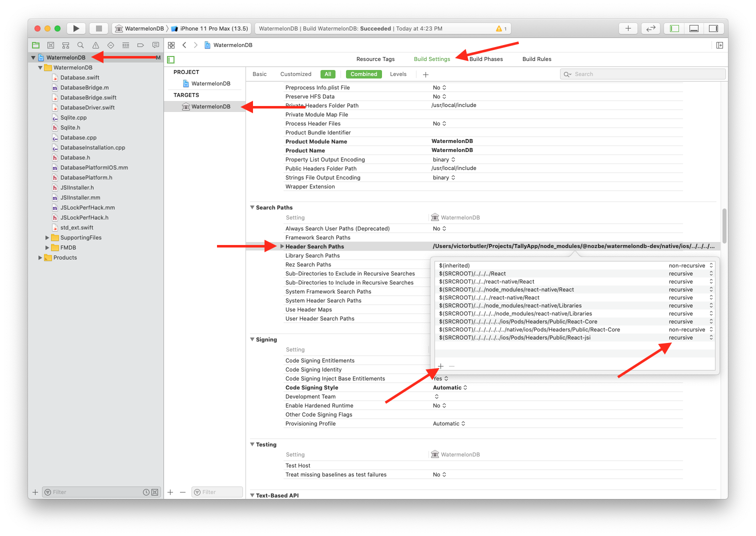This screenshot has height=536, width=756.
Task: Select WatermelonDB under PROJECT list
Action: click(206, 83)
